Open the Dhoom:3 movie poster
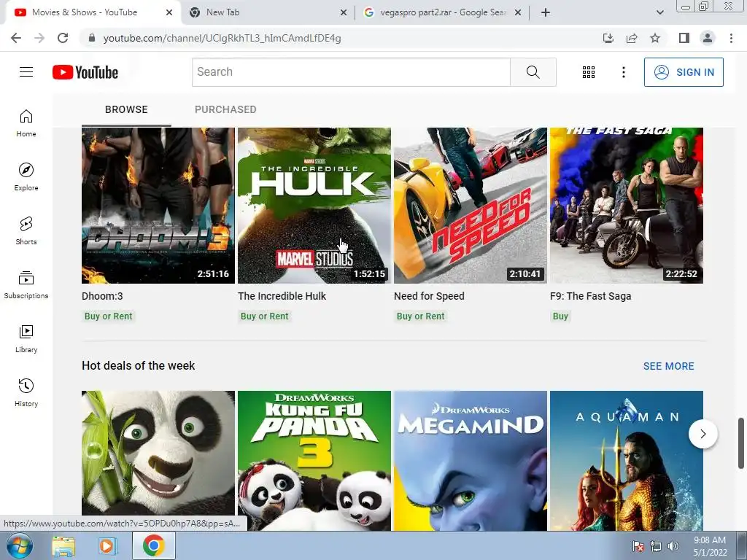Image resolution: width=747 pixels, height=560 pixels. pos(158,205)
